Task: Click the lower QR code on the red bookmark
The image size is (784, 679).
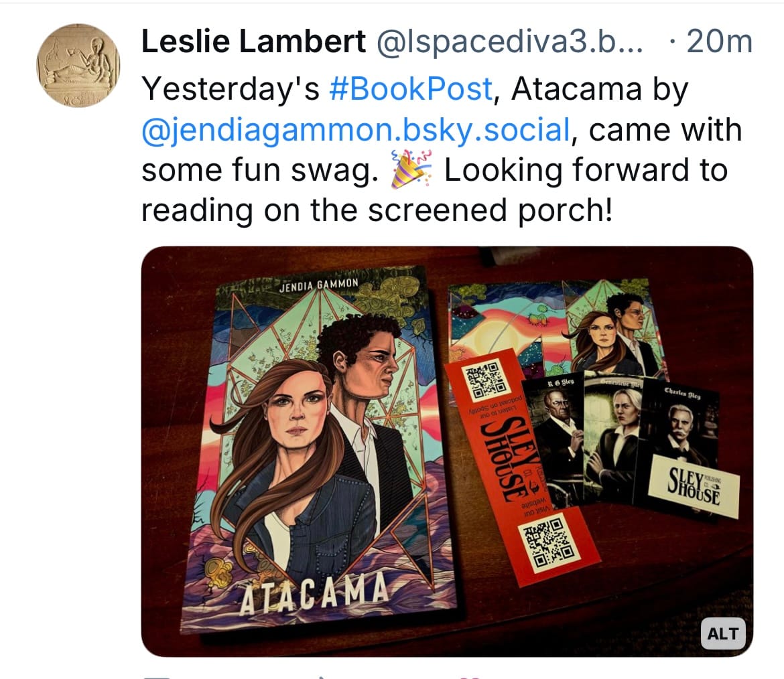Action: (547, 542)
